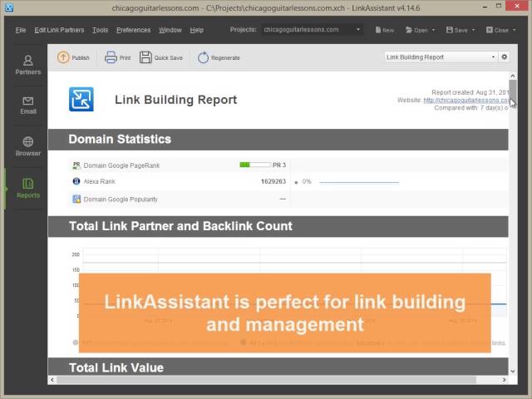
Task: Open the File menu
Action: (21, 30)
